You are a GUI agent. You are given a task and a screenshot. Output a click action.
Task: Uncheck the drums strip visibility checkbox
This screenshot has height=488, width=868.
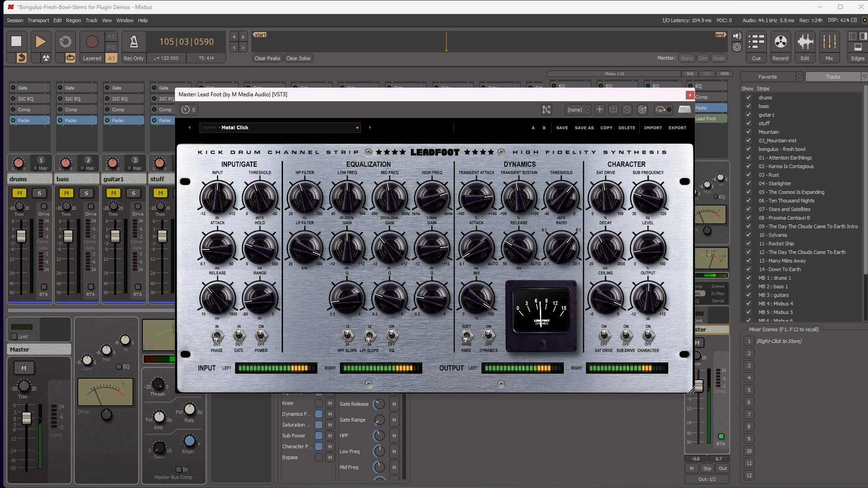pos(748,98)
